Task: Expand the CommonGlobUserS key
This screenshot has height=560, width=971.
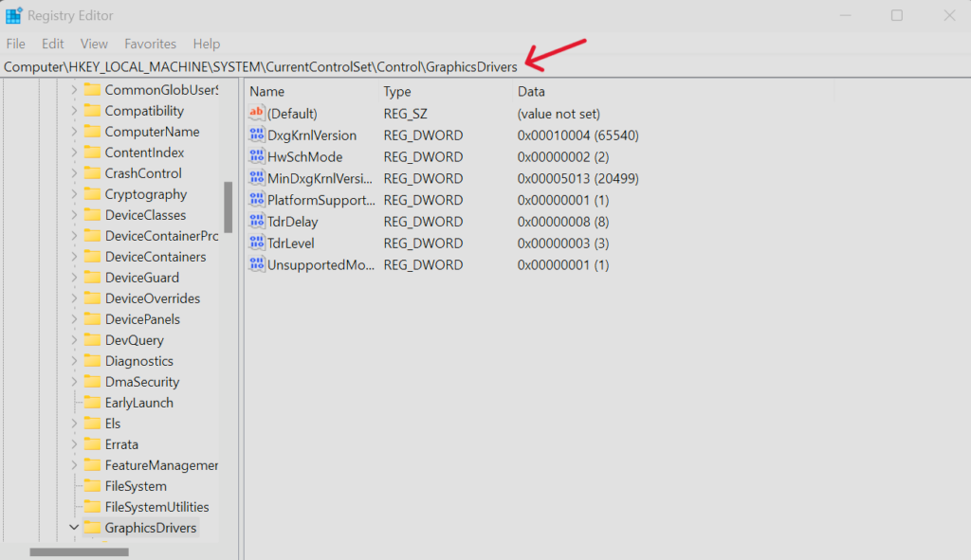Action: pos(74,90)
